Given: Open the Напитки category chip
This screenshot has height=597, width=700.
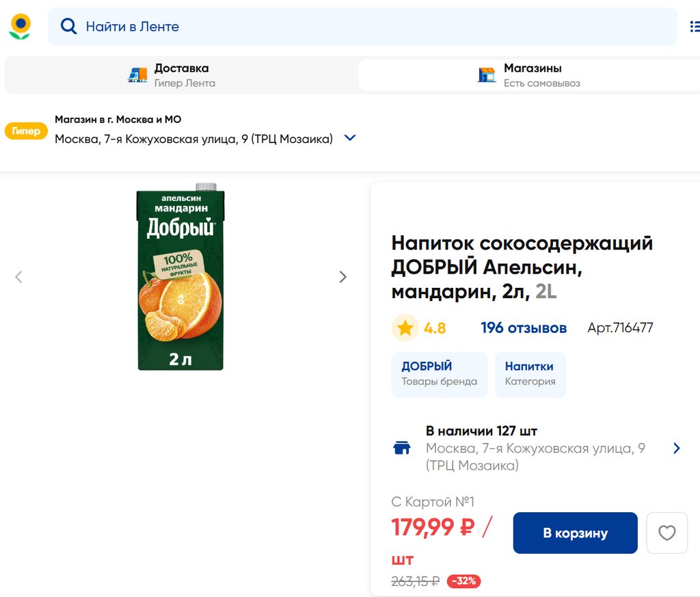Looking at the screenshot, I should (530, 374).
